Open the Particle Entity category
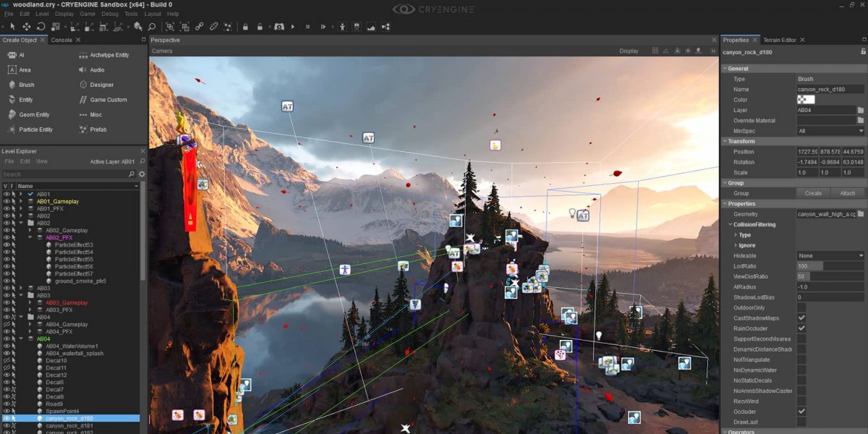This screenshot has height=434, width=868. point(35,129)
